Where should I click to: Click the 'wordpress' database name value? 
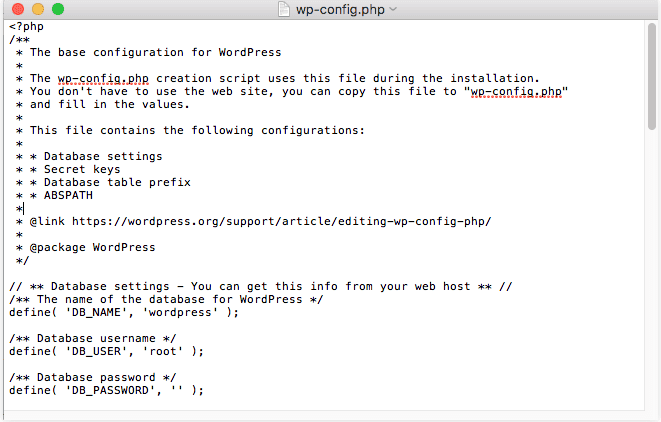pos(184,312)
